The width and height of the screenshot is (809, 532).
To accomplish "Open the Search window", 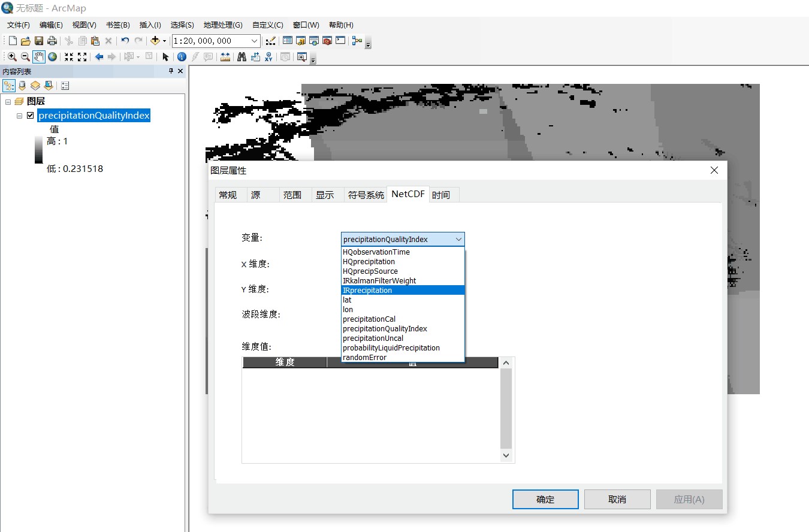I will coord(314,41).
